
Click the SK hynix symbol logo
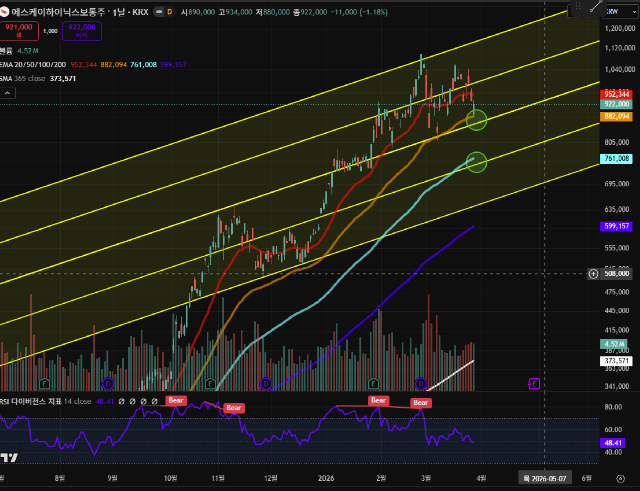pyautogui.click(x=4, y=12)
